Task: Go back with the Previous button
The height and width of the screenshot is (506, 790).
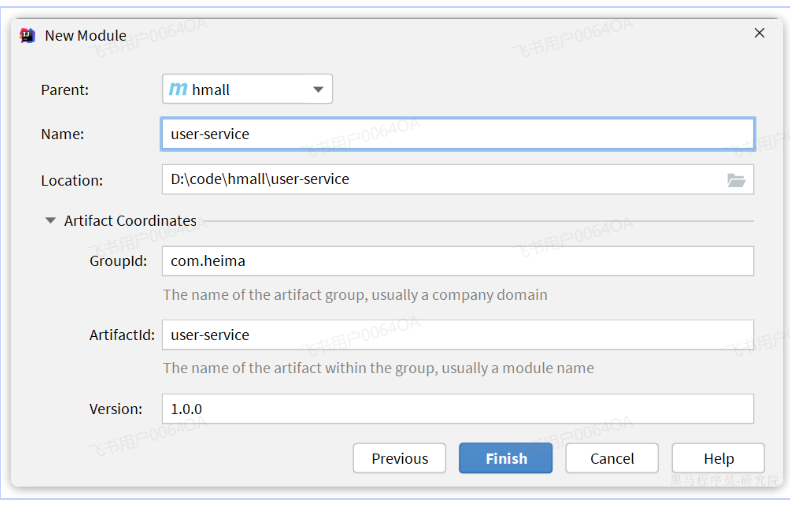Action: pos(399,458)
